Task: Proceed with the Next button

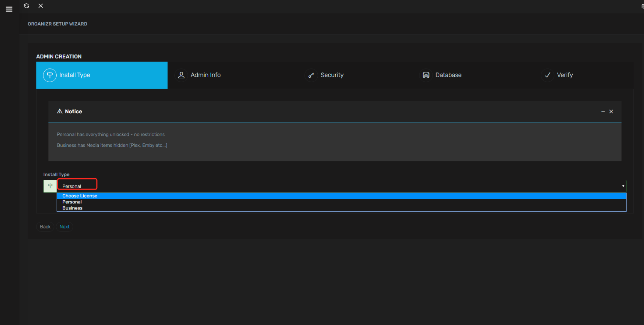Action: pos(65,227)
